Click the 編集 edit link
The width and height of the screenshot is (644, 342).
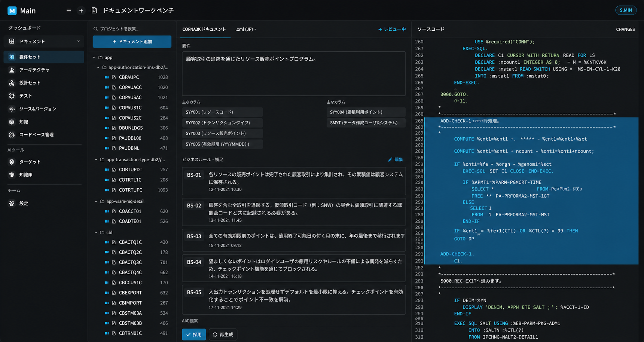point(396,159)
